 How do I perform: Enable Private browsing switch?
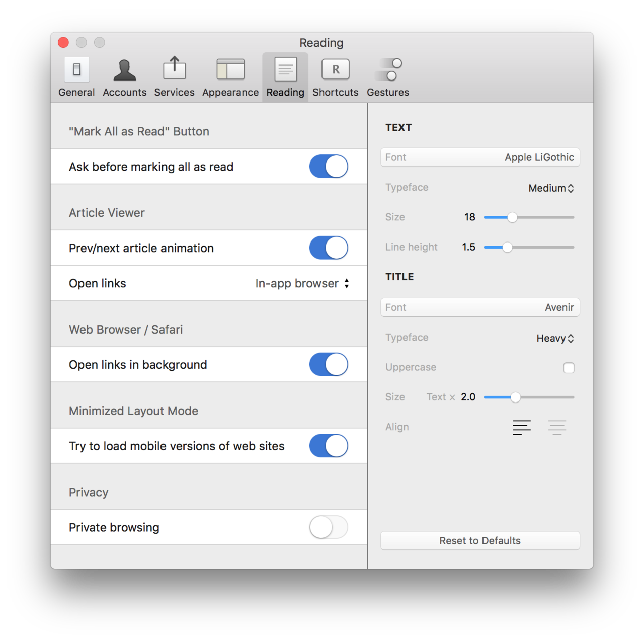click(329, 528)
